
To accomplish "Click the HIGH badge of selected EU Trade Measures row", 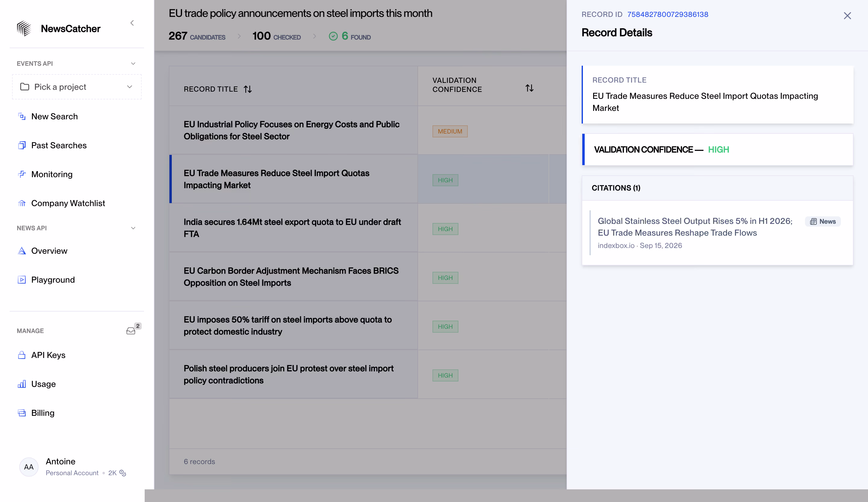I will point(445,180).
